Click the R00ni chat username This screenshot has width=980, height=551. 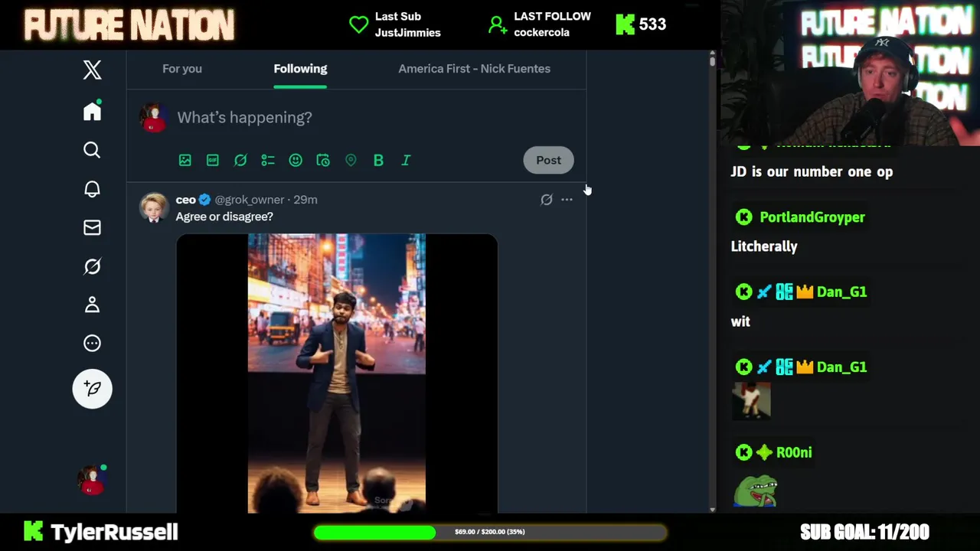pos(794,452)
